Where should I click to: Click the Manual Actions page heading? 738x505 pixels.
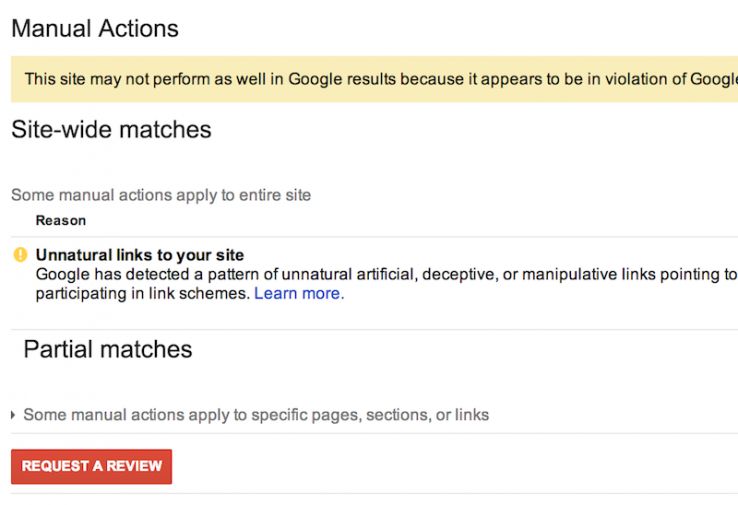[95, 28]
